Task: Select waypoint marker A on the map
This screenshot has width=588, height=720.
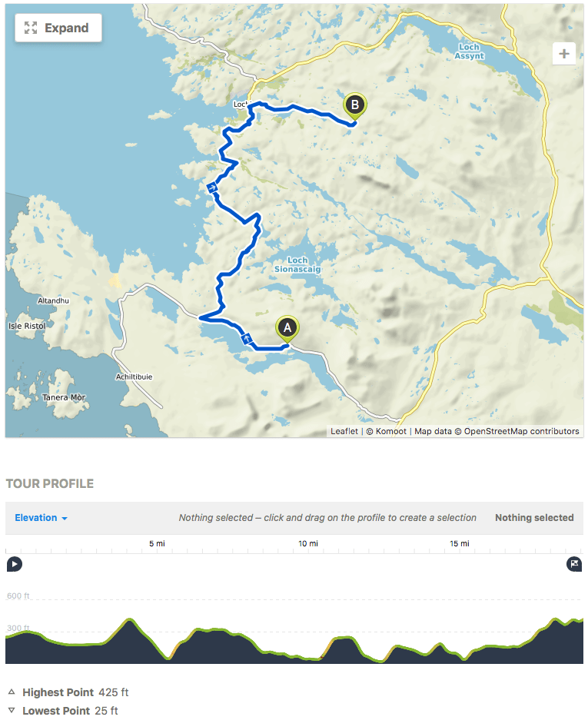Action: coord(287,328)
